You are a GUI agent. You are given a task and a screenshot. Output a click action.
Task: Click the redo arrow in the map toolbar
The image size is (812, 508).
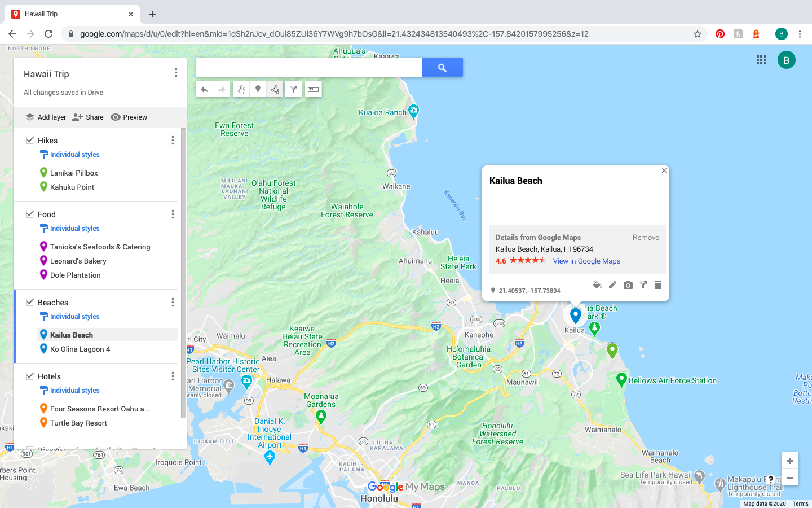pos(222,89)
